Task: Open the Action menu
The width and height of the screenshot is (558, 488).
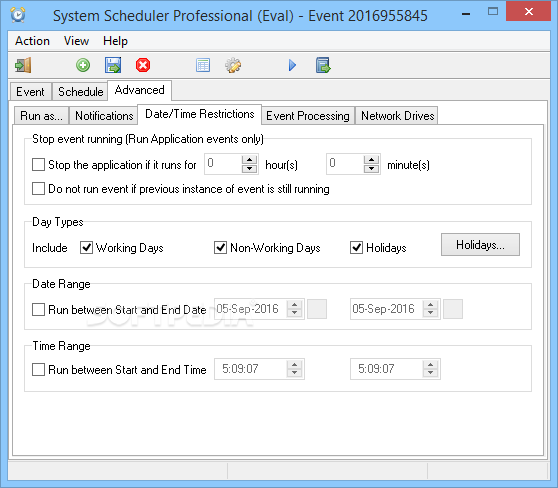Action: [x=32, y=41]
